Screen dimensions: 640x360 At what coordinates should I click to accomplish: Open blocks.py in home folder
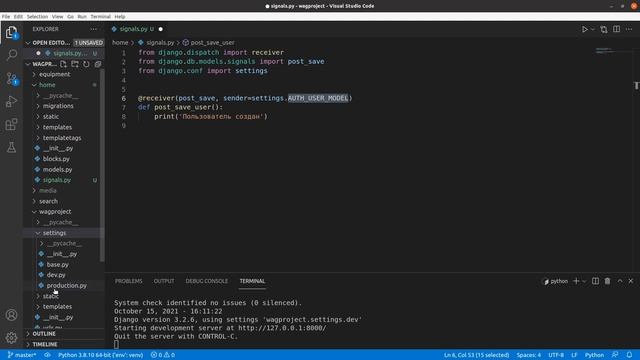[56, 159]
